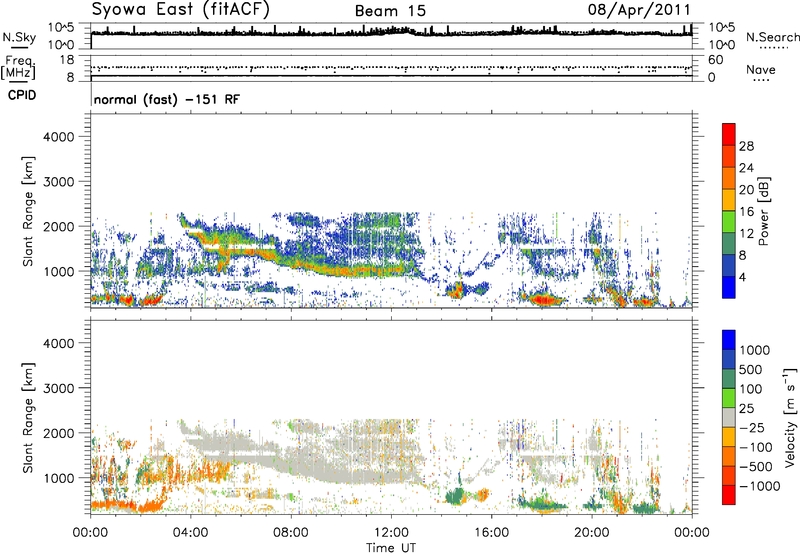The image size is (800, 554).
Task: Select the 'Slant Range [km]' label of the power panel
Action: [x=28, y=211]
